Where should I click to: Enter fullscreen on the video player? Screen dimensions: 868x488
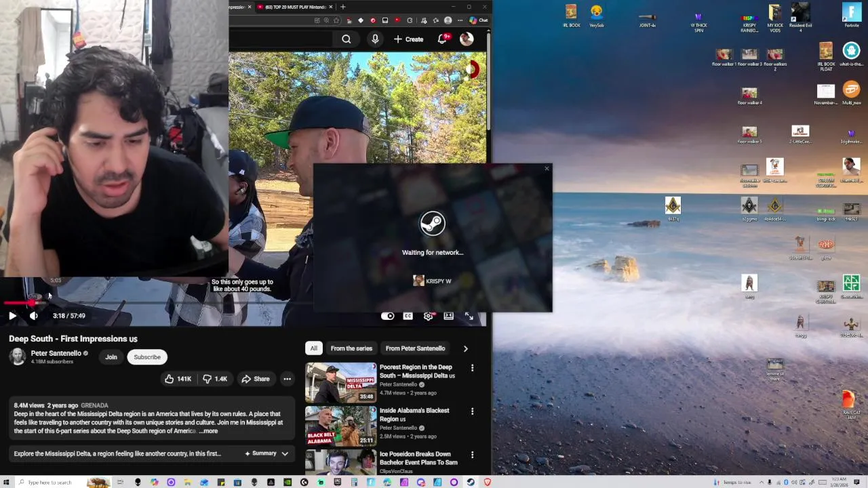[x=469, y=316]
